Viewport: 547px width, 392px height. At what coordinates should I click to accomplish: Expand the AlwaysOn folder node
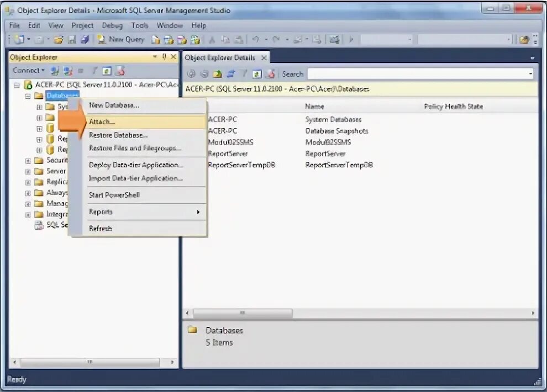pos(28,193)
